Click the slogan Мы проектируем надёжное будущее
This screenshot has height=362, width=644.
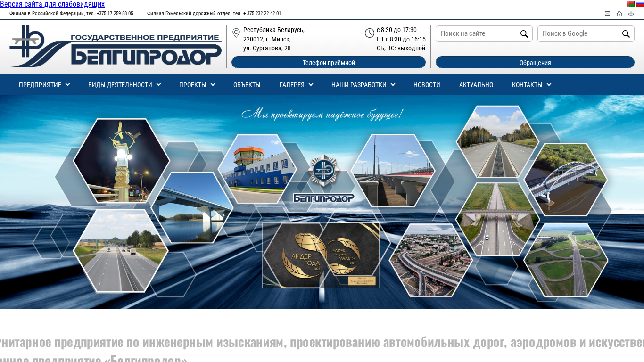pyautogui.click(x=322, y=114)
